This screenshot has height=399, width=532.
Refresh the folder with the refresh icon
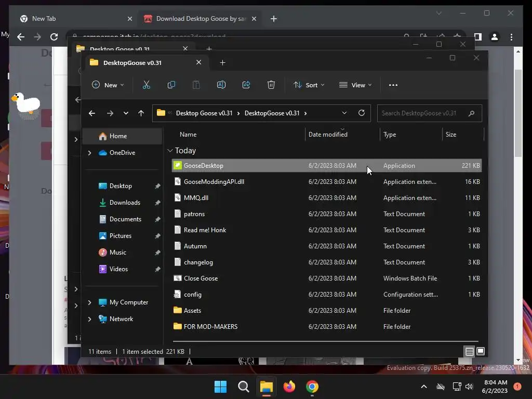click(362, 113)
